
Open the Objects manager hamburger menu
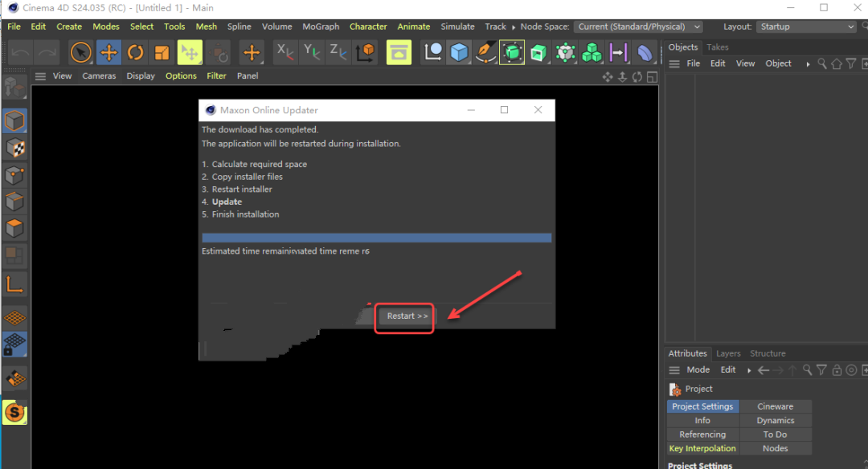tap(674, 64)
